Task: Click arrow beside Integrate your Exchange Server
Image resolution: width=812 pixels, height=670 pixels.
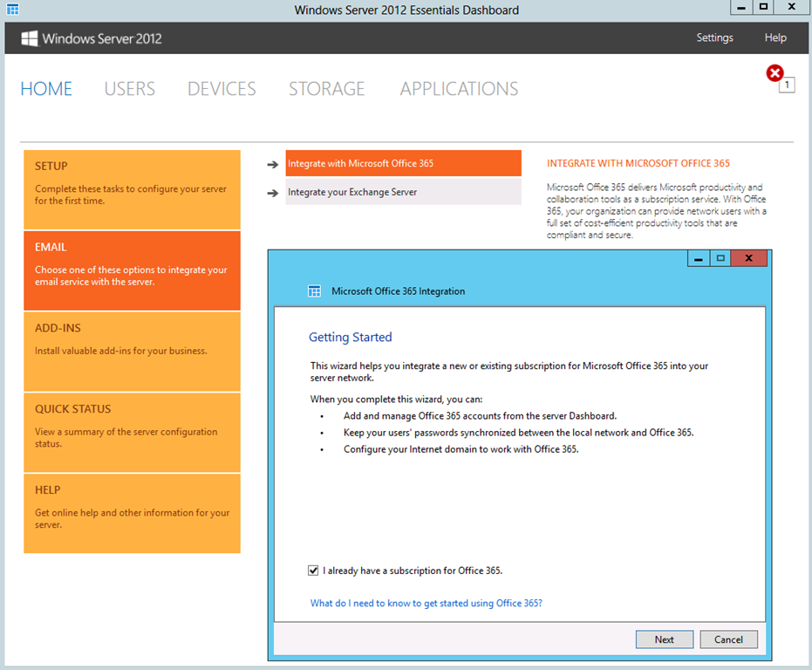Action: [x=273, y=194]
